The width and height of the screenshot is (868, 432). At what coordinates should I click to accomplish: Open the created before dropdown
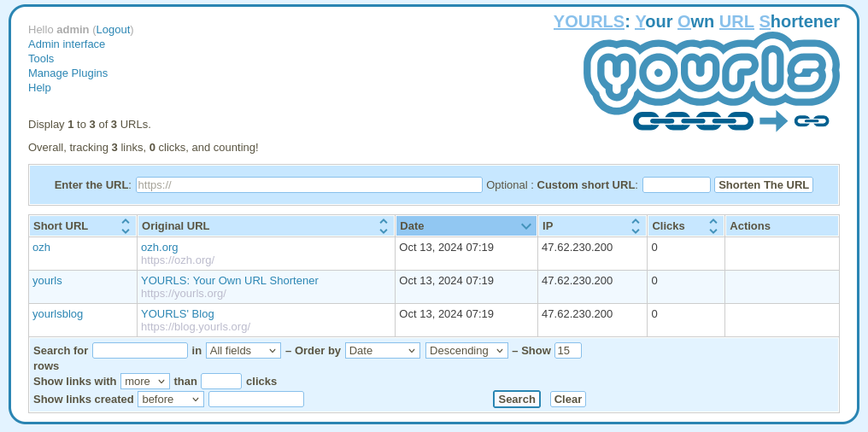pyautogui.click(x=171, y=400)
